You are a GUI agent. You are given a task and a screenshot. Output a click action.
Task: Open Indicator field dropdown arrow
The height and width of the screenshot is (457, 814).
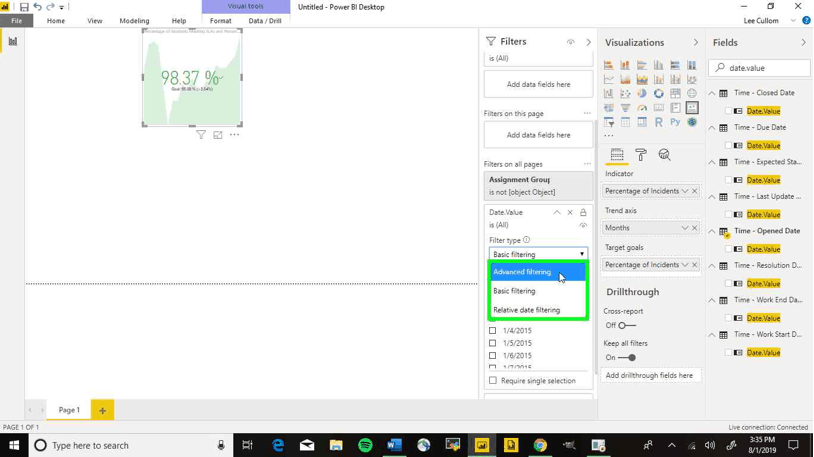685,191
